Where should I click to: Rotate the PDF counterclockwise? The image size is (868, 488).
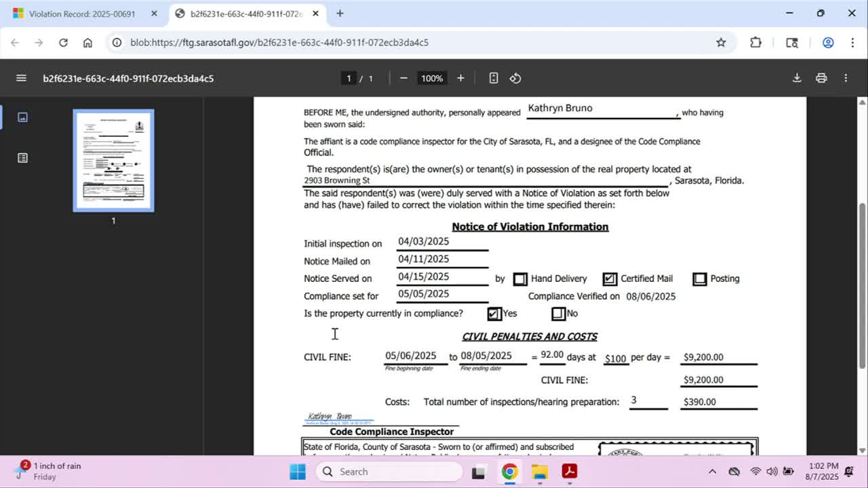point(515,78)
